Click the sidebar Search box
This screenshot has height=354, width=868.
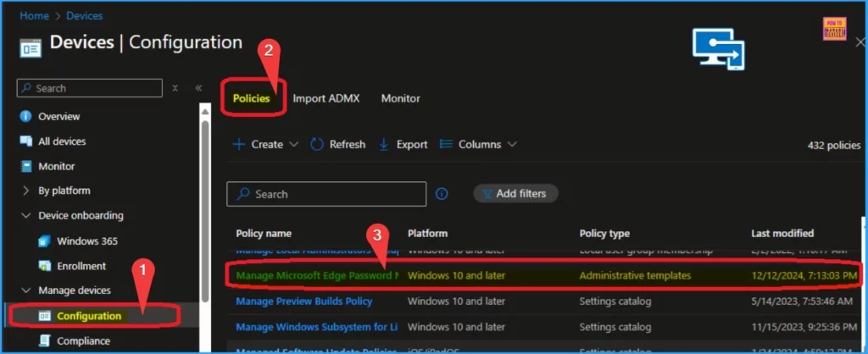pyautogui.click(x=90, y=88)
